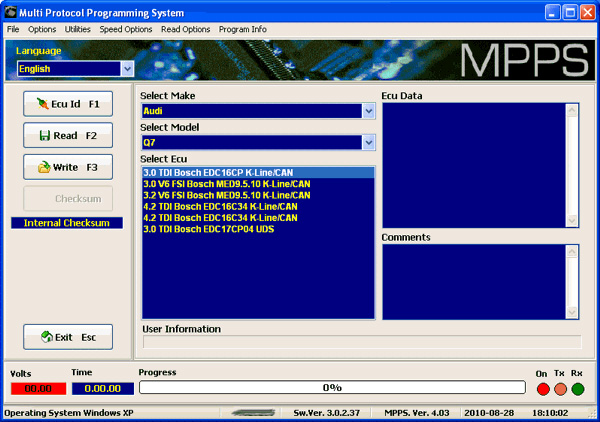
Task: Minimize the Multi Protocol Programming System window
Action: click(552, 13)
